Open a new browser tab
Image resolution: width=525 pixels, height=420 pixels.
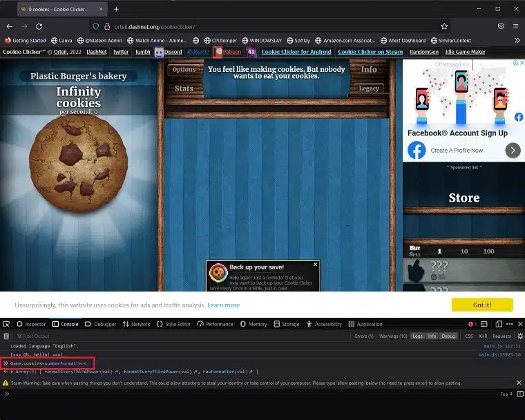point(116,9)
